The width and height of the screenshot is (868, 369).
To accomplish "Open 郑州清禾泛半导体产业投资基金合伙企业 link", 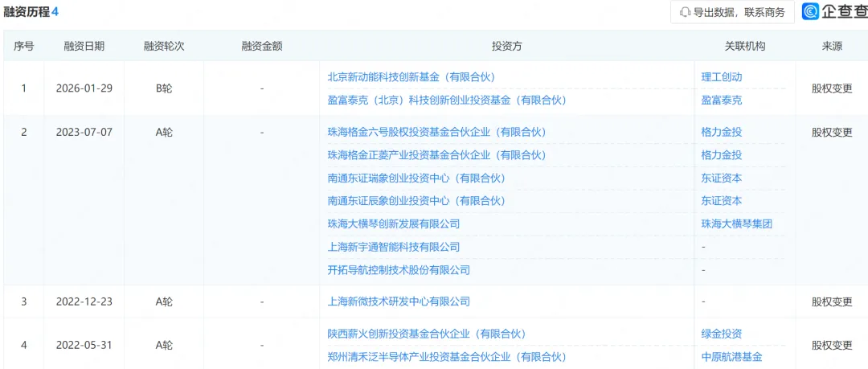I will click(448, 357).
